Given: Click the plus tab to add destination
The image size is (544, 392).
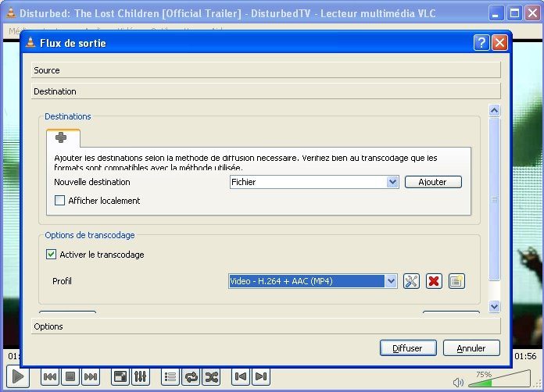Looking at the screenshot, I should (x=62, y=137).
